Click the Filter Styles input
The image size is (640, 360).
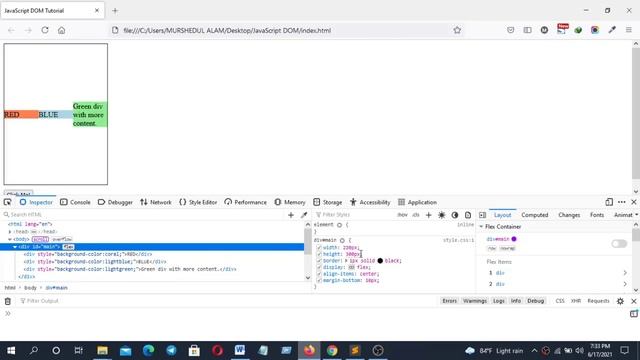point(354,215)
